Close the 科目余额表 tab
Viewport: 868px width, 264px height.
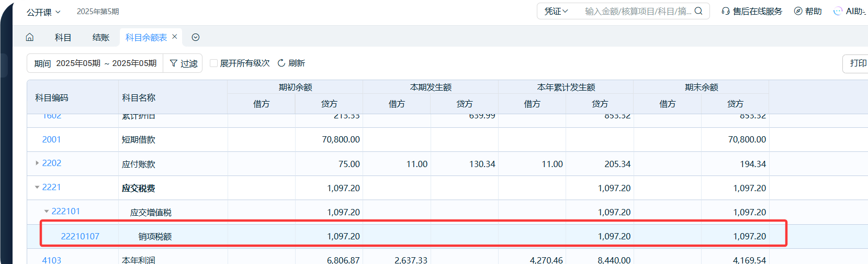(175, 37)
